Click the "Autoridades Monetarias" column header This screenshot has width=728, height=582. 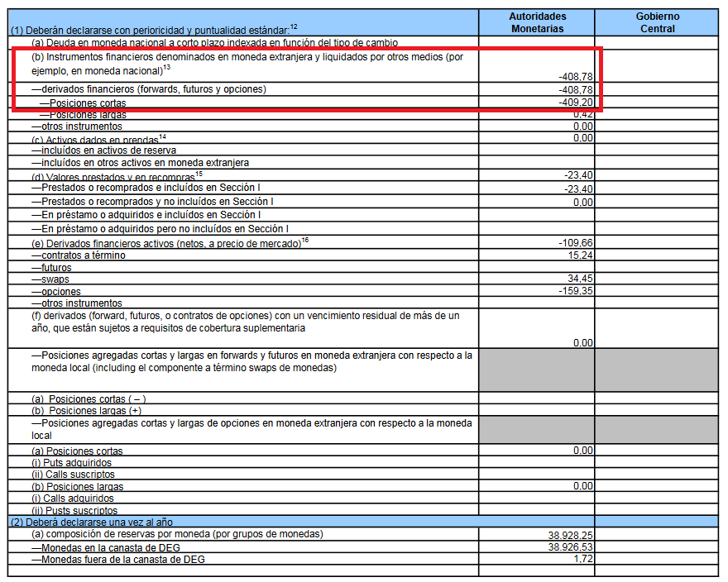point(537,22)
